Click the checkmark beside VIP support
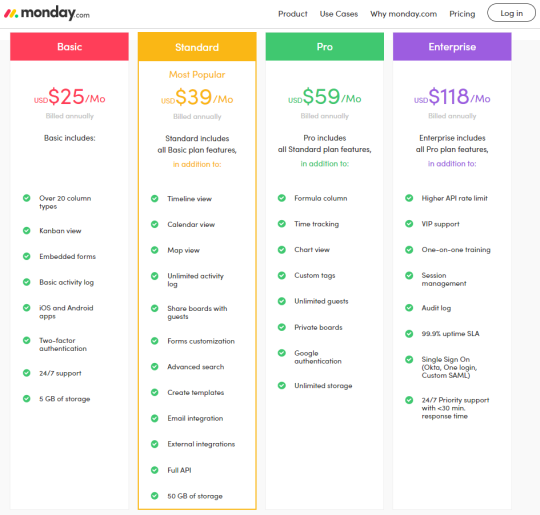The image size is (540, 515). (409, 224)
